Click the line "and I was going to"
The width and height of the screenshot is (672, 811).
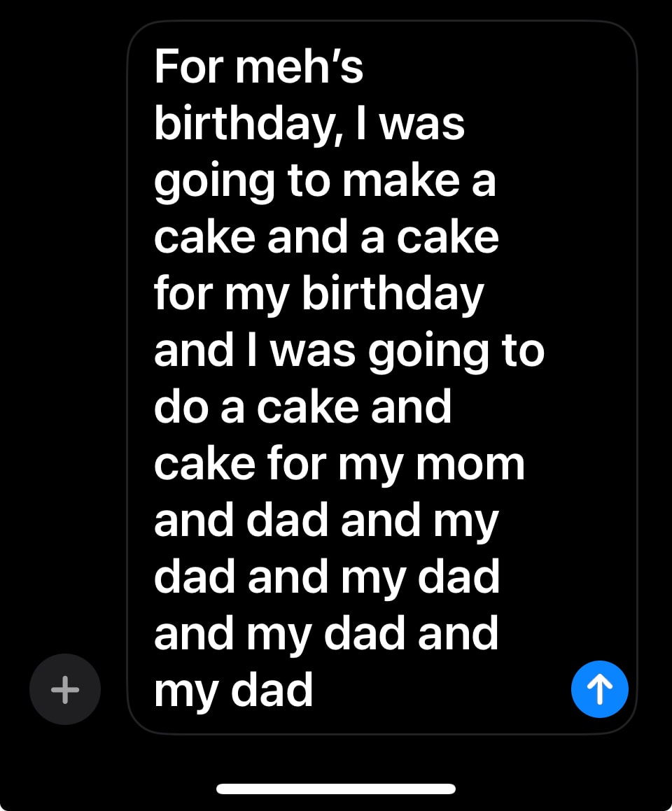point(349,350)
